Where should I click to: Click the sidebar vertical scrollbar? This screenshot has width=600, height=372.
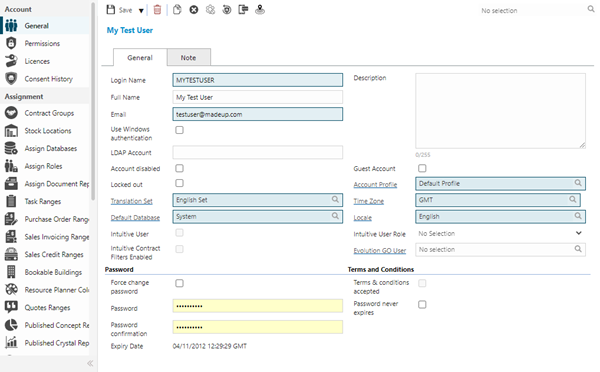(x=93, y=101)
